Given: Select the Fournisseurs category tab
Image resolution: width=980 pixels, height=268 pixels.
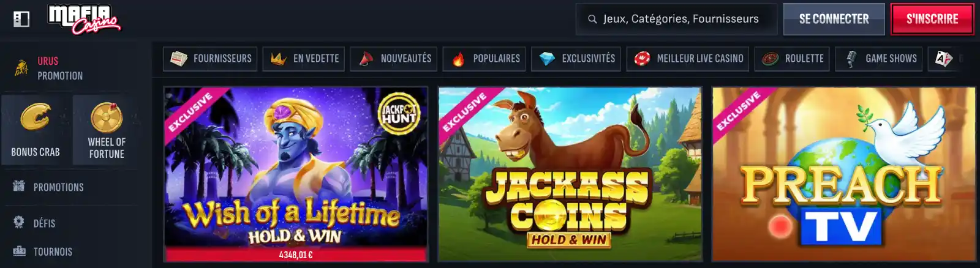Looking at the screenshot, I should click(x=210, y=59).
